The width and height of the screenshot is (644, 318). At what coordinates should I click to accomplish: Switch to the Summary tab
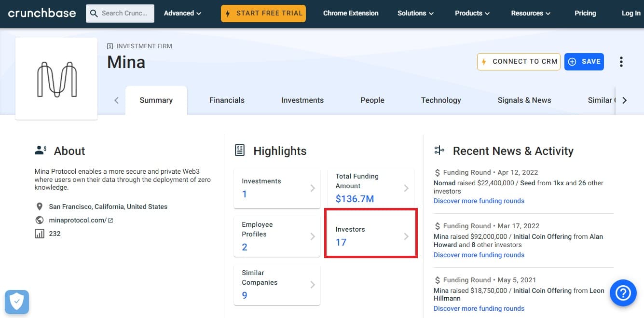click(x=156, y=100)
